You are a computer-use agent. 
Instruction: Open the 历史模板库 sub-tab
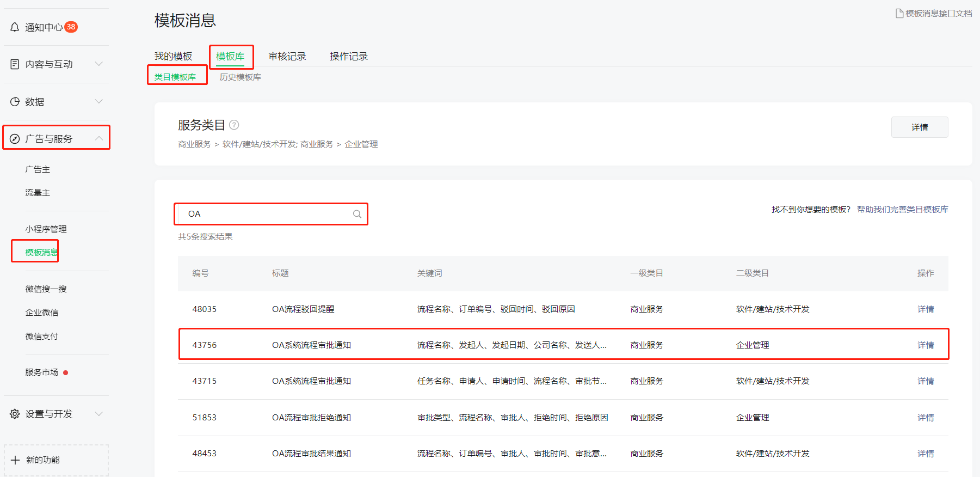tap(240, 77)
